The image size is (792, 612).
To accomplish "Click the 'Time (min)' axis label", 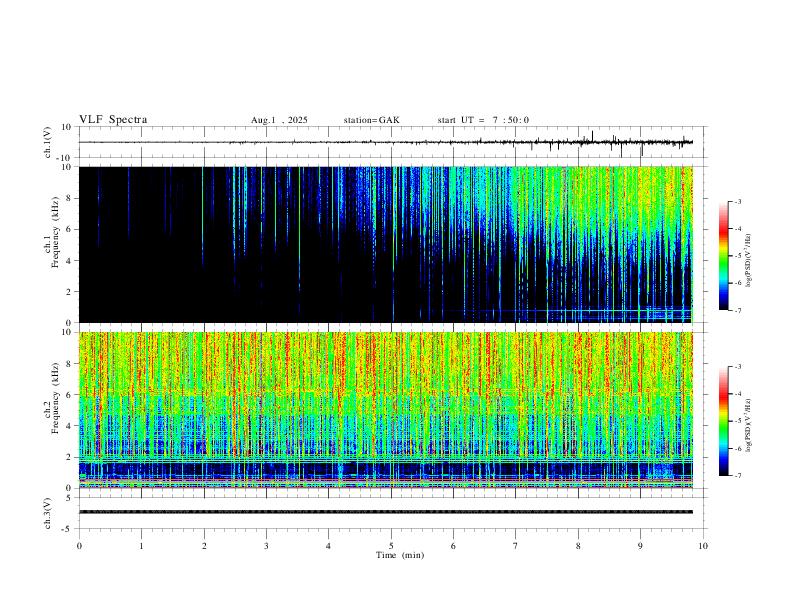I will pos(400,555).
